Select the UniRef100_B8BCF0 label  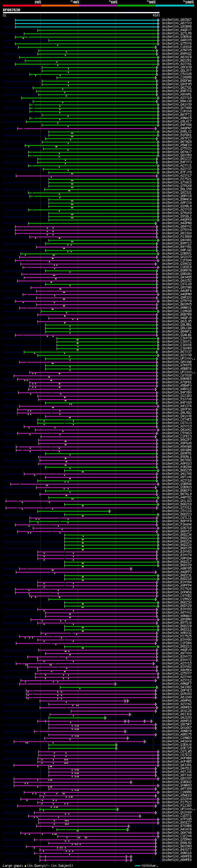coord(177,491)
